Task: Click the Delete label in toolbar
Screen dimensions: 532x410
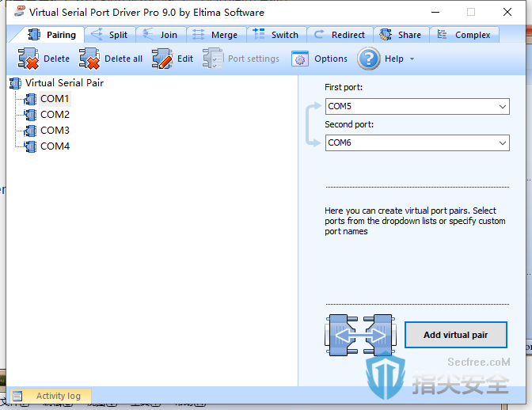Action: pos(57,59)
